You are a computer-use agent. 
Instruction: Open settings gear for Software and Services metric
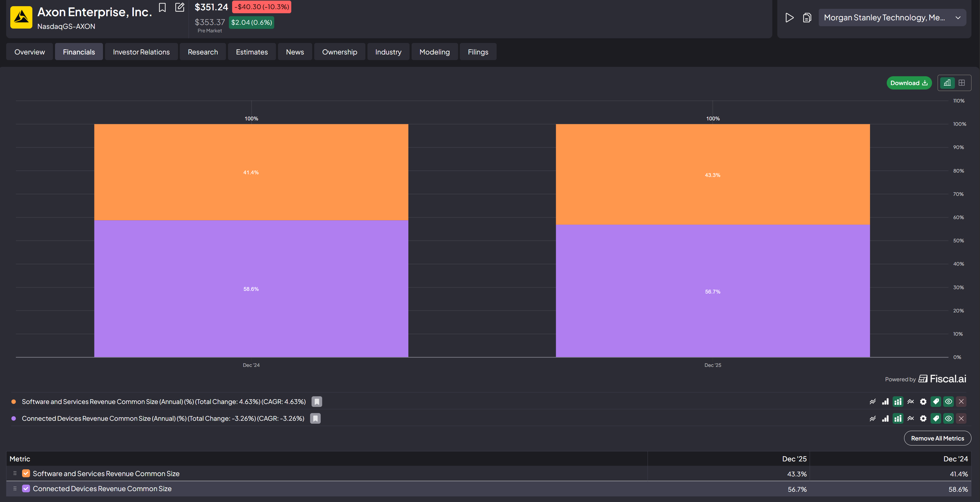point(923,402)
